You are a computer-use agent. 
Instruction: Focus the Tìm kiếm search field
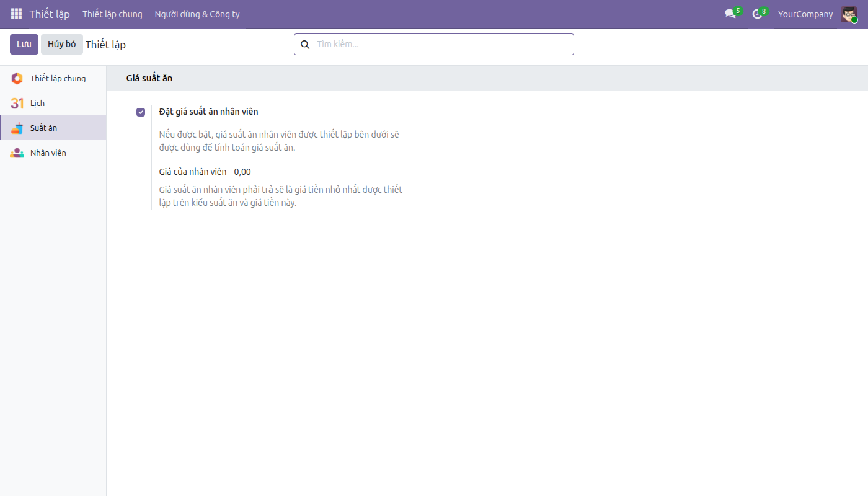click(x=443, y=45)
